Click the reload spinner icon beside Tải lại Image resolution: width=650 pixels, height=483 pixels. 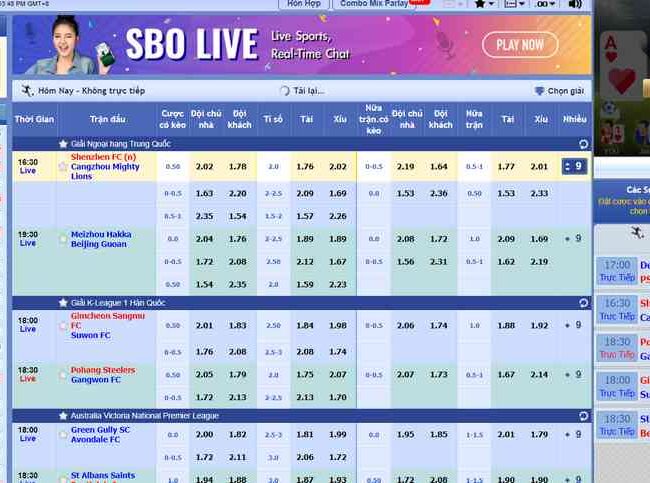coord(284,91)
